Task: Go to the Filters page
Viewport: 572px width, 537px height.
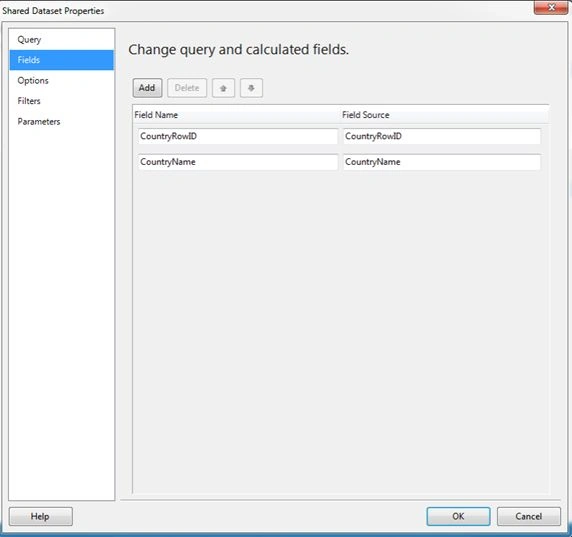Action: click(61, 101)
